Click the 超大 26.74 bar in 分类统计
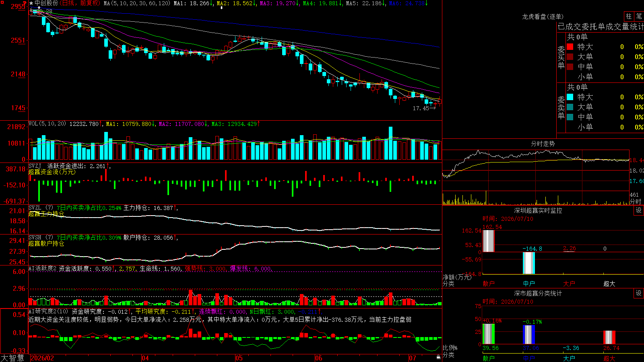Screen dimensions: 644x362 tap(609, 337)
